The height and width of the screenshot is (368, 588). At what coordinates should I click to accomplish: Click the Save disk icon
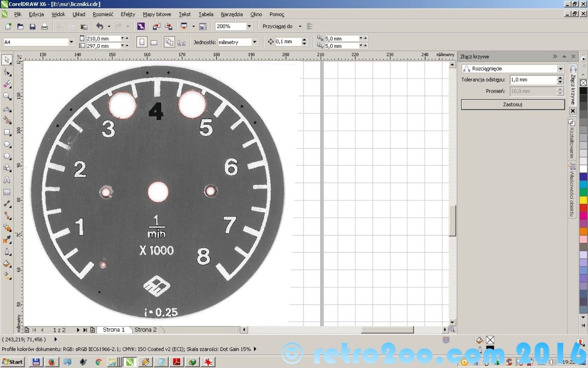click(32, 26)
